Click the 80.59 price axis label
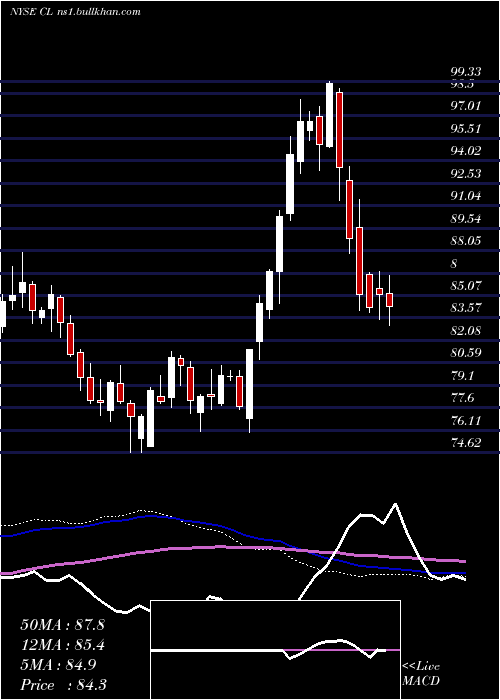The width and height of the screenshot is (500, 700). click(466, 353)
